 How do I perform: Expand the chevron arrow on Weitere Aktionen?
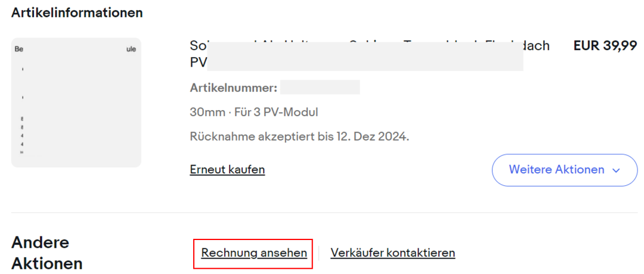click(617, 170)
